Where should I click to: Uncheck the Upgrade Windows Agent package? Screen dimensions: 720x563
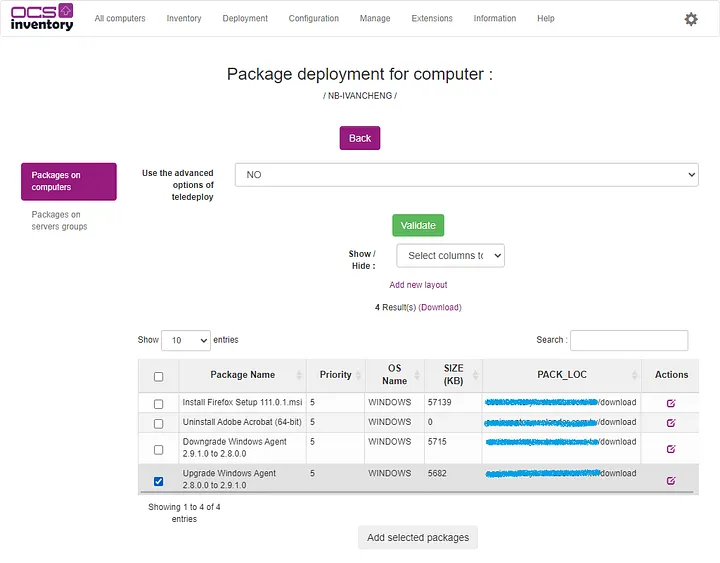[x=158, y=481]
